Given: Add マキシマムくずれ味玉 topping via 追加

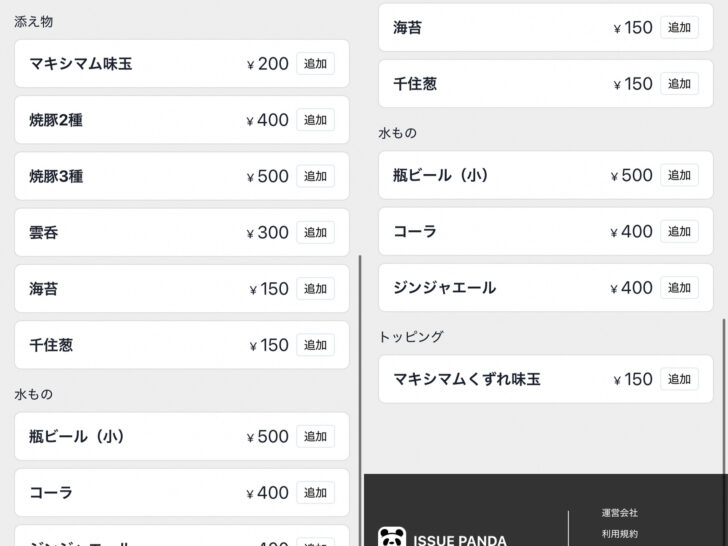Looking at the screenshot, I should click(679, 379).
